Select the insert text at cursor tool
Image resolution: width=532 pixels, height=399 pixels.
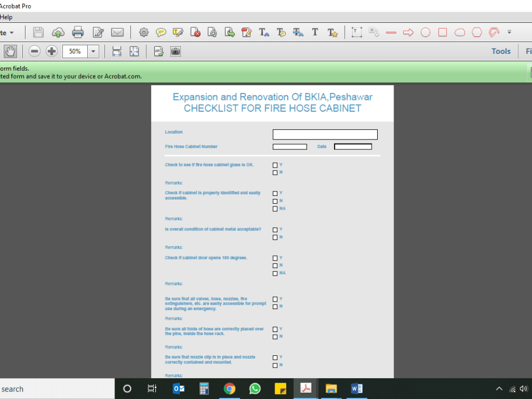(x=264, y=32)
